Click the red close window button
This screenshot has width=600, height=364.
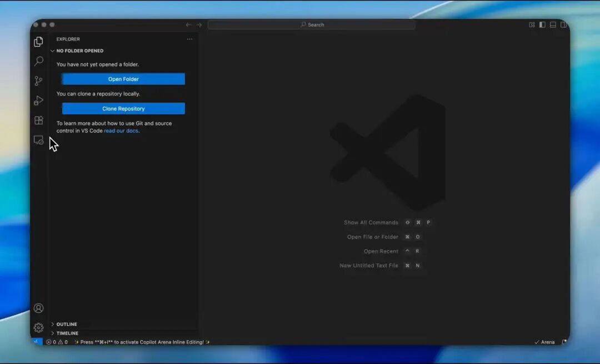click(36, 24)
